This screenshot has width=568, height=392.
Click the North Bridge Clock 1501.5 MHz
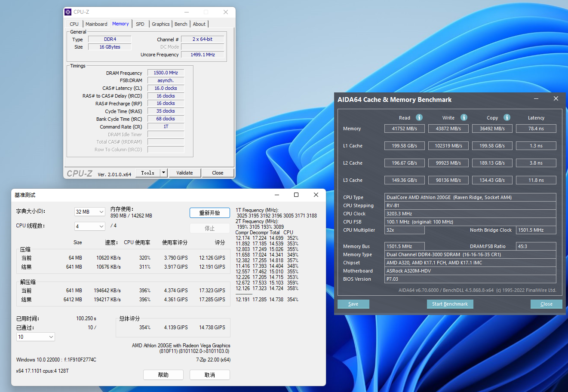tap(536, 230)
